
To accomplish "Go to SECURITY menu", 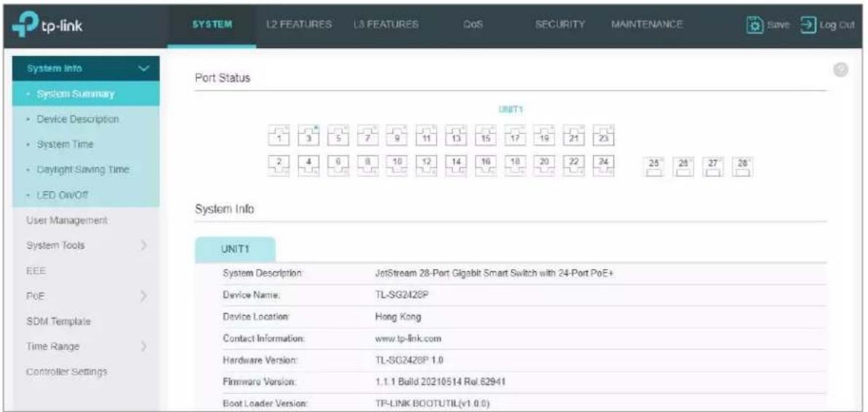I will tap(560, 24).
